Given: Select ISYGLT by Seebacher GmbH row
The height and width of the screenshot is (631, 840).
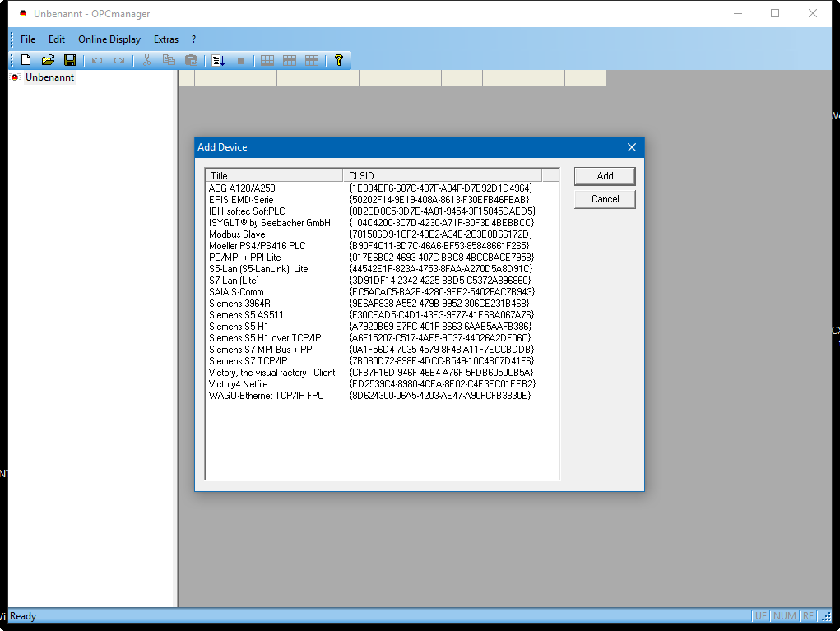Looking at the screenshot, I should pyautogui.click(x=270, y=223).
